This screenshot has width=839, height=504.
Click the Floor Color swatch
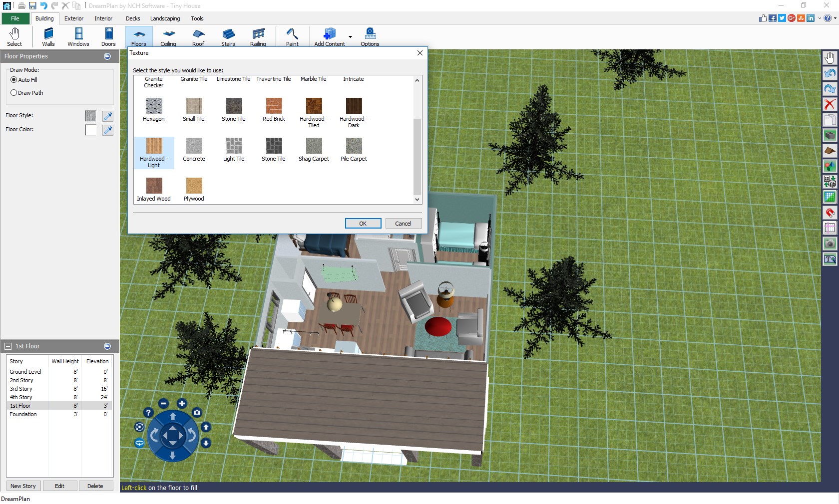pyautogui.click(x=90, y=130)
